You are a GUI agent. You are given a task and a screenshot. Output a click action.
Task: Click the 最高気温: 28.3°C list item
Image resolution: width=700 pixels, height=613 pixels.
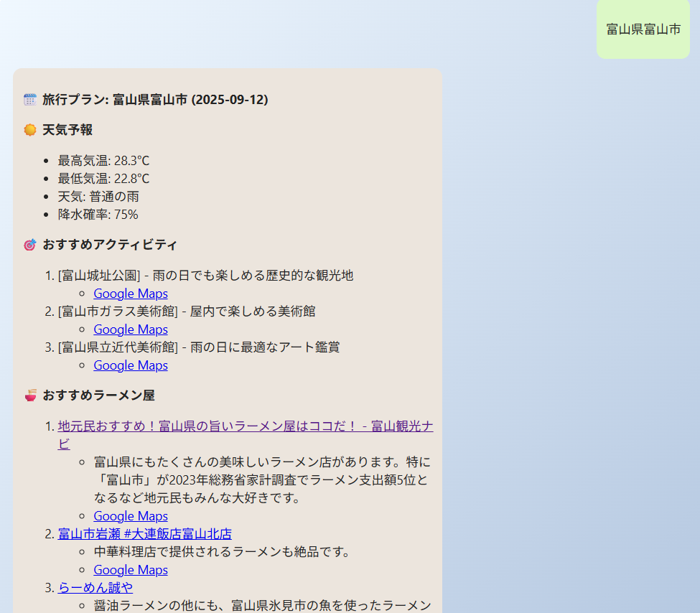pyautogui.click(x=103, y=161)
